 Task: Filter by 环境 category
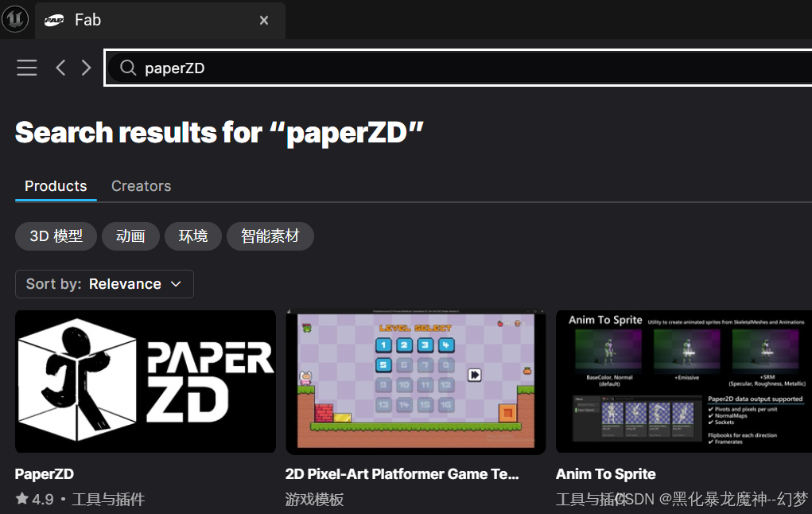coord(193,236)
